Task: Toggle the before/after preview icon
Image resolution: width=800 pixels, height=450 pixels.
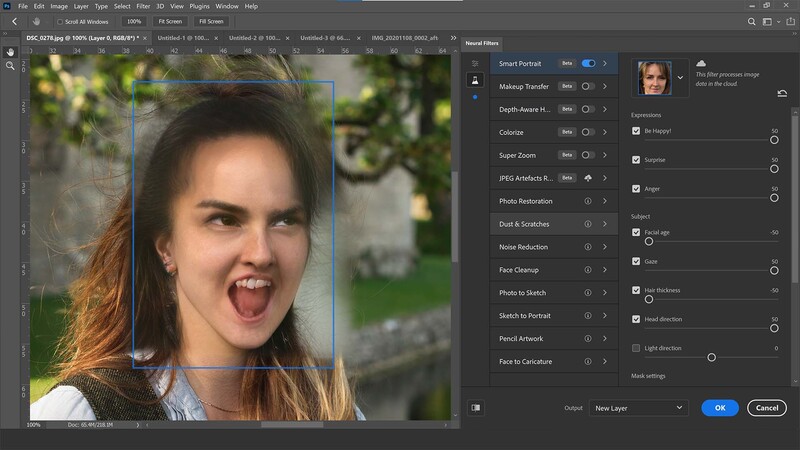Action: pyautogui.click(x=476, y=408)
